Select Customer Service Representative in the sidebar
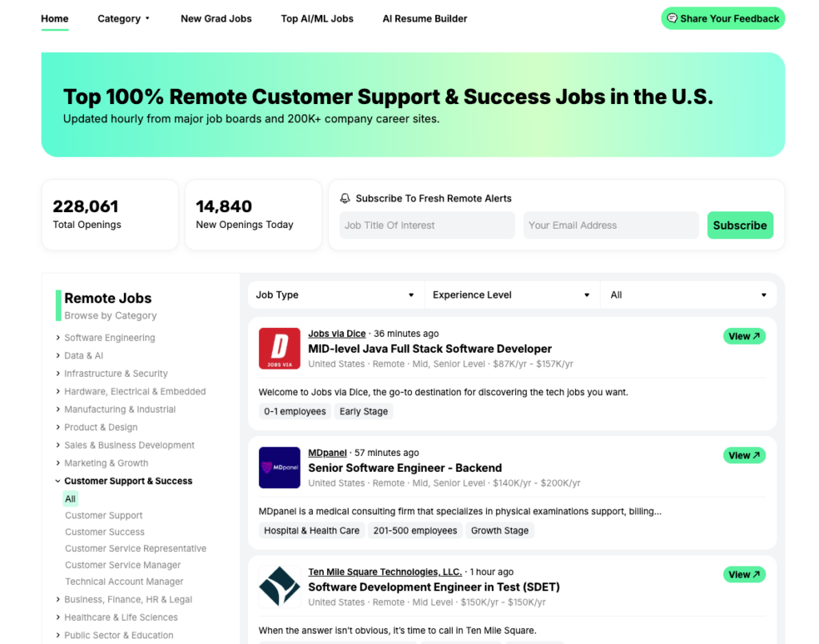The image size is (819, 644). click(135, 548)
